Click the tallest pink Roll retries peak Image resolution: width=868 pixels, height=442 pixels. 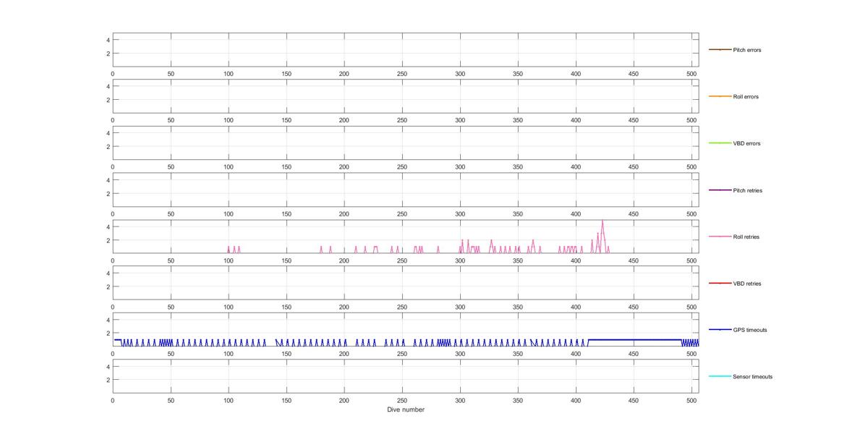point(602,221)
